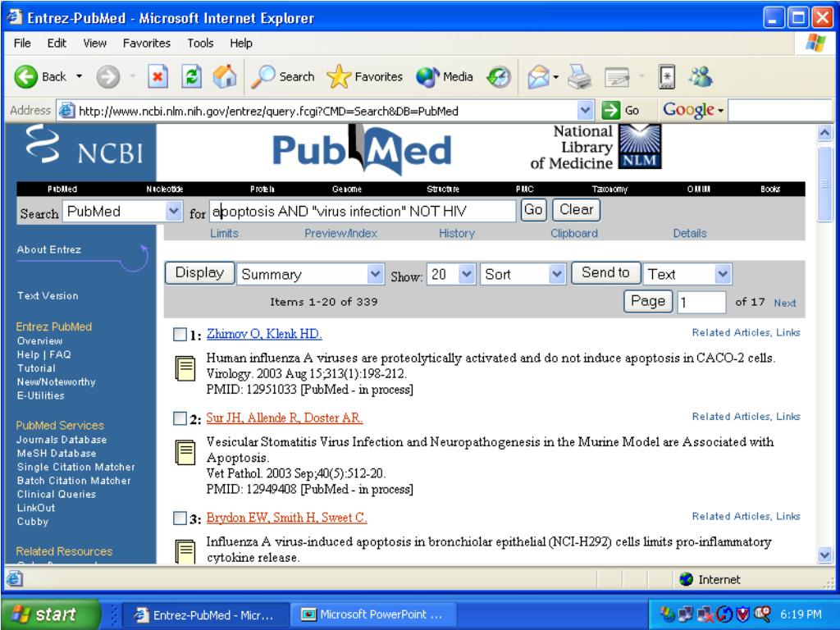
Task: Open the Show 20 items dropdown
Action: pos(467,274)
